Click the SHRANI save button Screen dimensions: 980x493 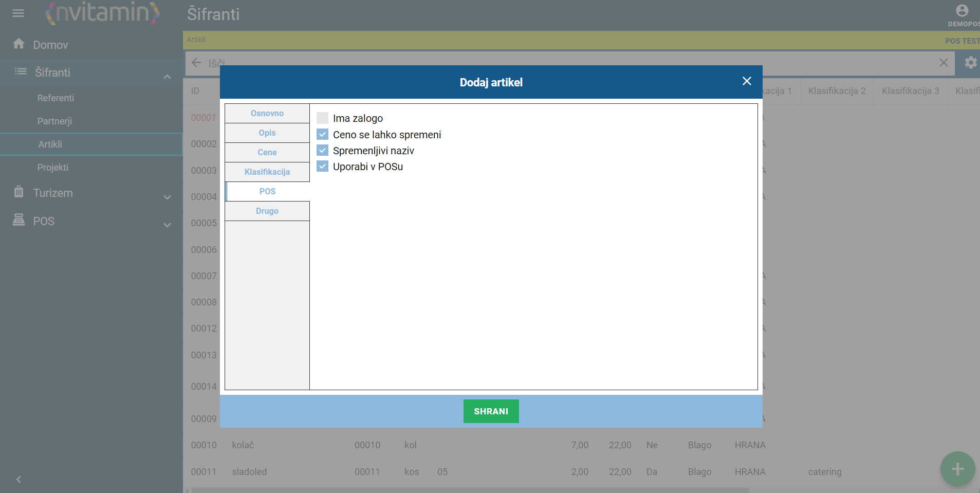click(x=491, y=411)
